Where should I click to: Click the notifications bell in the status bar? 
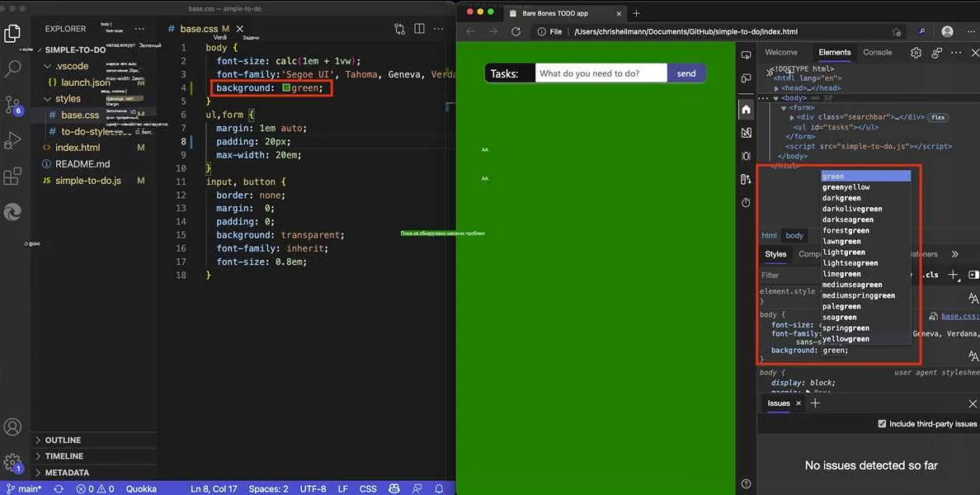click(x=438, y=488)
